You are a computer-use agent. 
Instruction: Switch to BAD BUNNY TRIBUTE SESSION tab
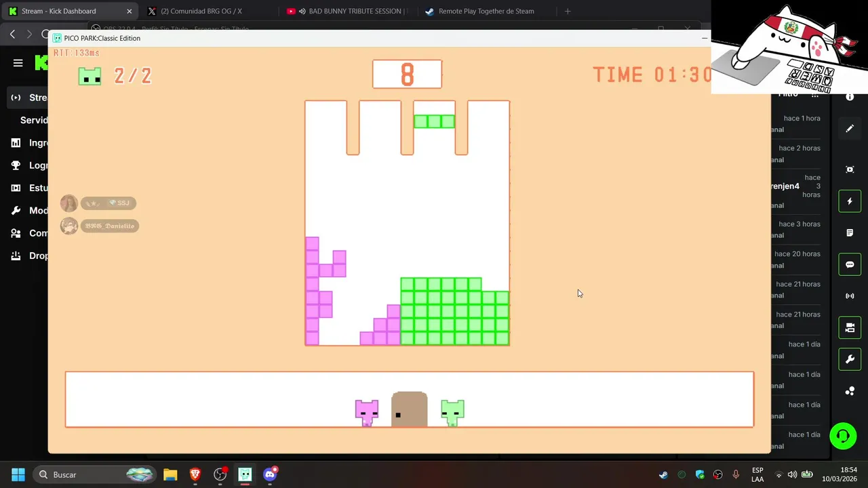(349, 12)
